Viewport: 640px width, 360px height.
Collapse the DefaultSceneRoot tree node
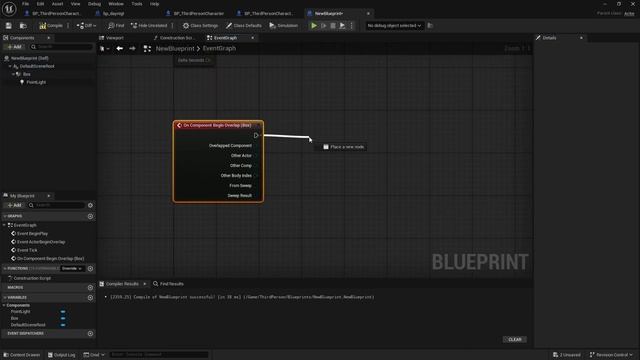10,66
